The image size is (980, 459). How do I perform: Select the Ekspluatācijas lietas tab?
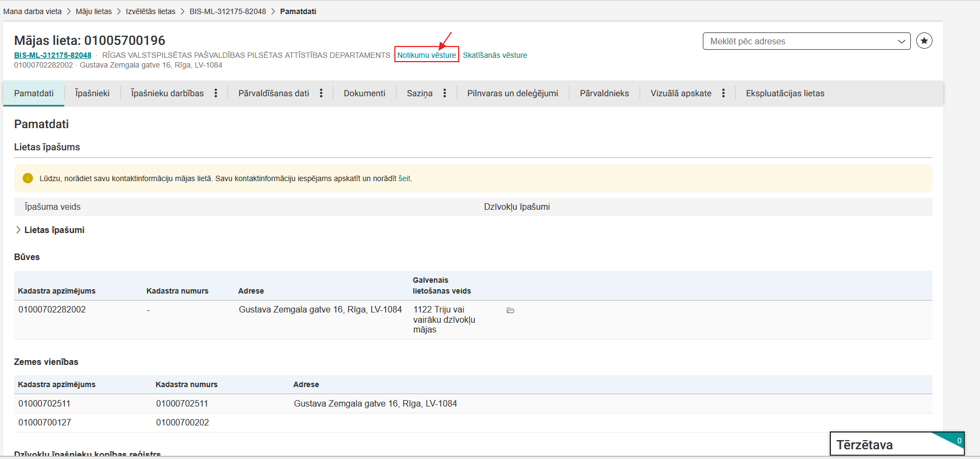784,94
